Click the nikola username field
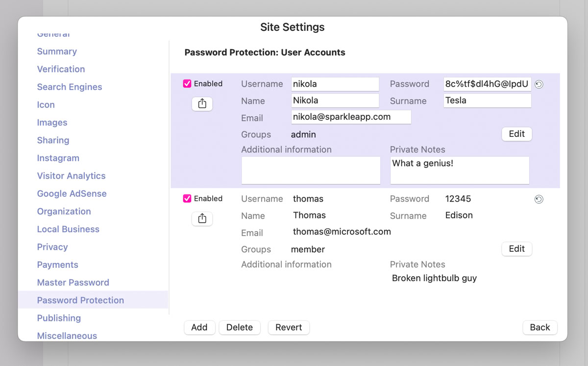Viewport: 588px width, 366px height. (335, 84)
